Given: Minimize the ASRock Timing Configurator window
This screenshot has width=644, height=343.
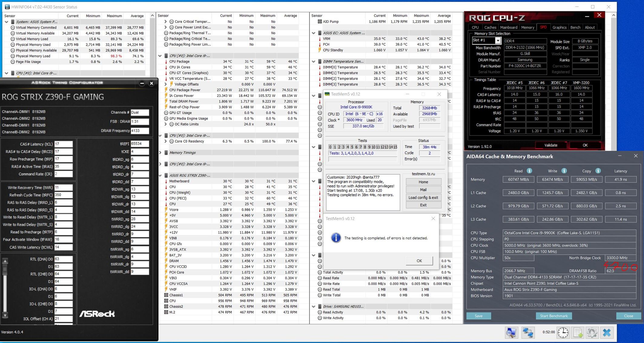Looking at the screenshot, I should [x=142, y=83].
